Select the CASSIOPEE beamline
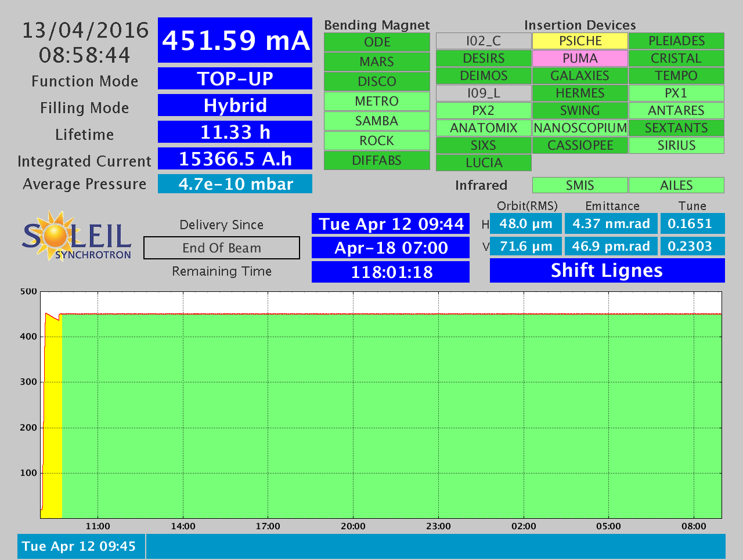This screenshot has height=560, width=743. point(580,146)
